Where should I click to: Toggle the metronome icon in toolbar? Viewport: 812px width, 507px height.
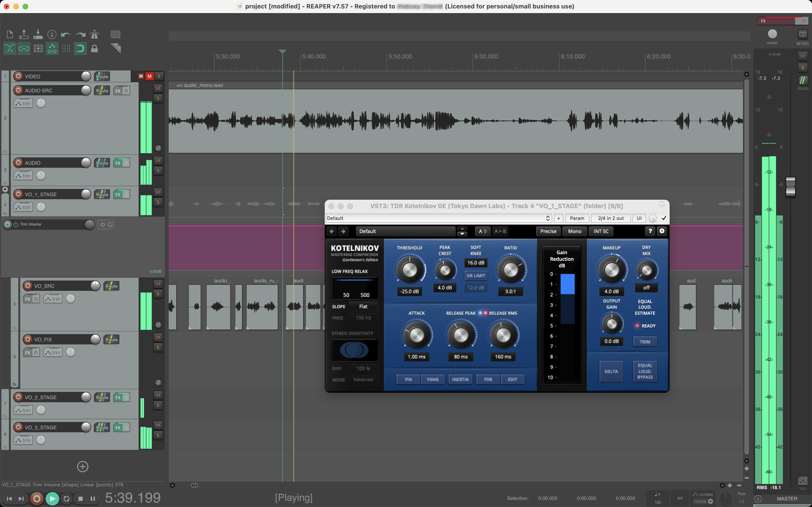pyautogui.click(x=94, y=34)
